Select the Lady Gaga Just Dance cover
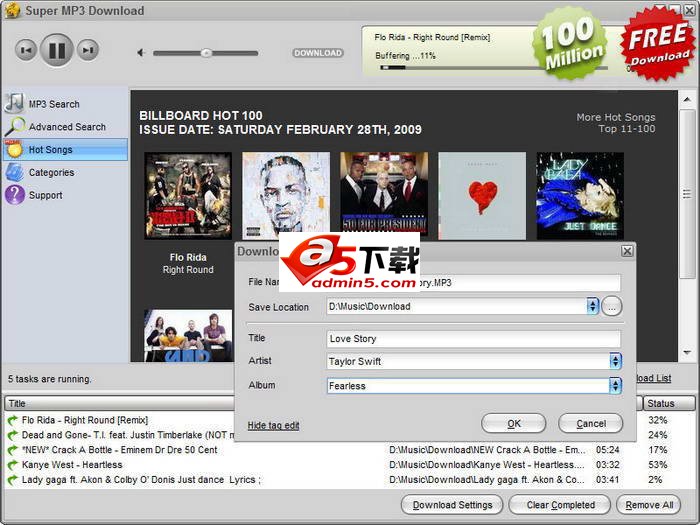This screenshot has width=700, height=525. (x=580, y=196)
